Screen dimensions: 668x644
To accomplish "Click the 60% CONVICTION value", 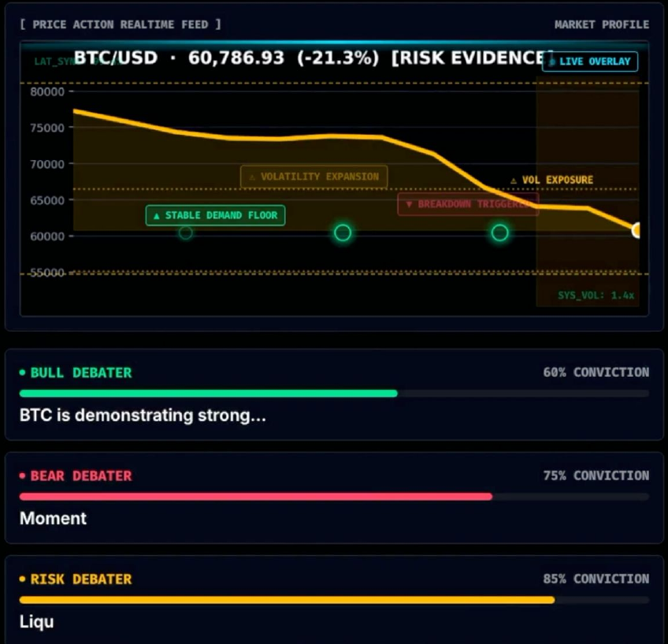I will pos(596,373).
